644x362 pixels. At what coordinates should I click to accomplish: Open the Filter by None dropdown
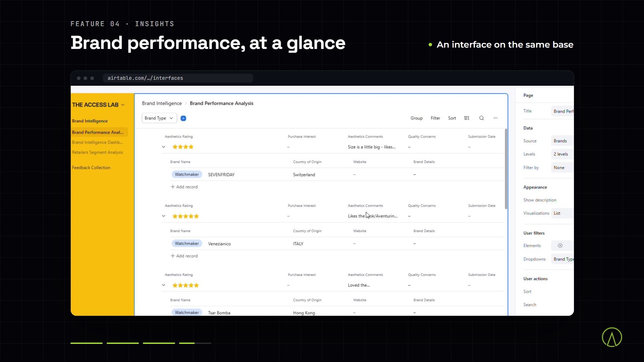(x=562, y=168)
